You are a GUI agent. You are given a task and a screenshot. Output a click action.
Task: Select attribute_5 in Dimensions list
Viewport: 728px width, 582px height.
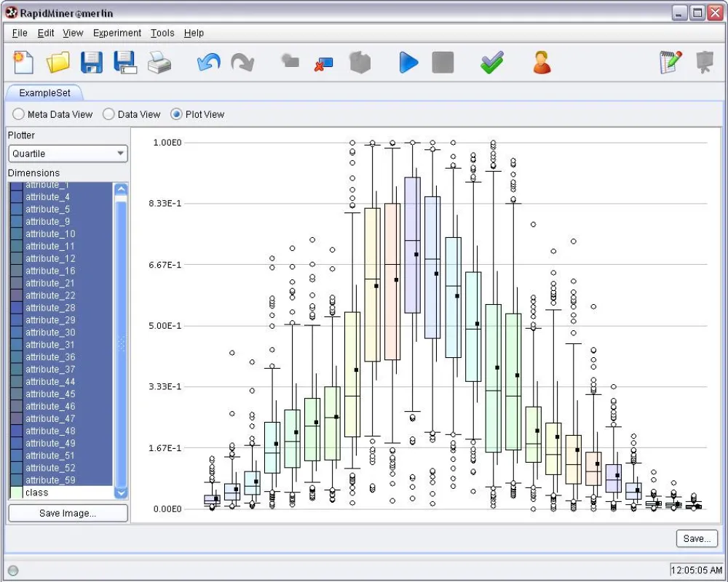(61, 210)
